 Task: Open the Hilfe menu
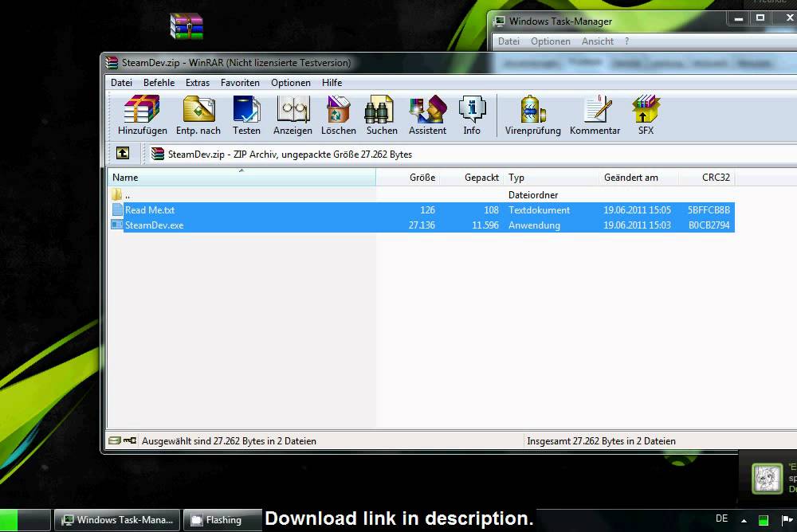(x=332, y=82)
